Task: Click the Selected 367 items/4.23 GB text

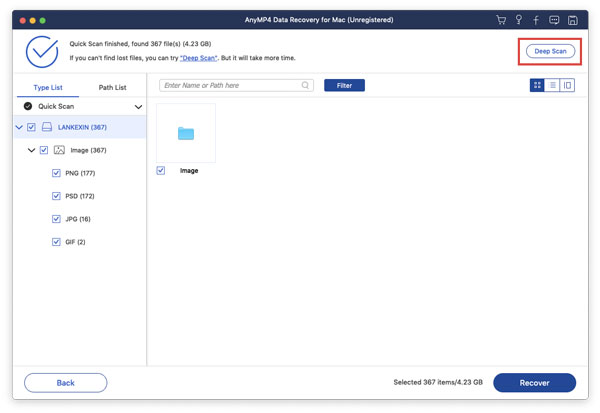Action: point(438,382)
